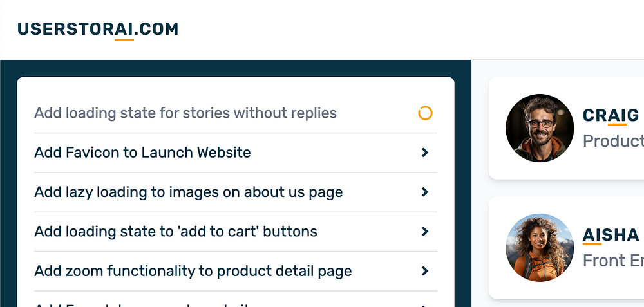Click chevron on the partially visible bottom story
The width and height of the screenshot is (644, 307).
pos(425,304)
